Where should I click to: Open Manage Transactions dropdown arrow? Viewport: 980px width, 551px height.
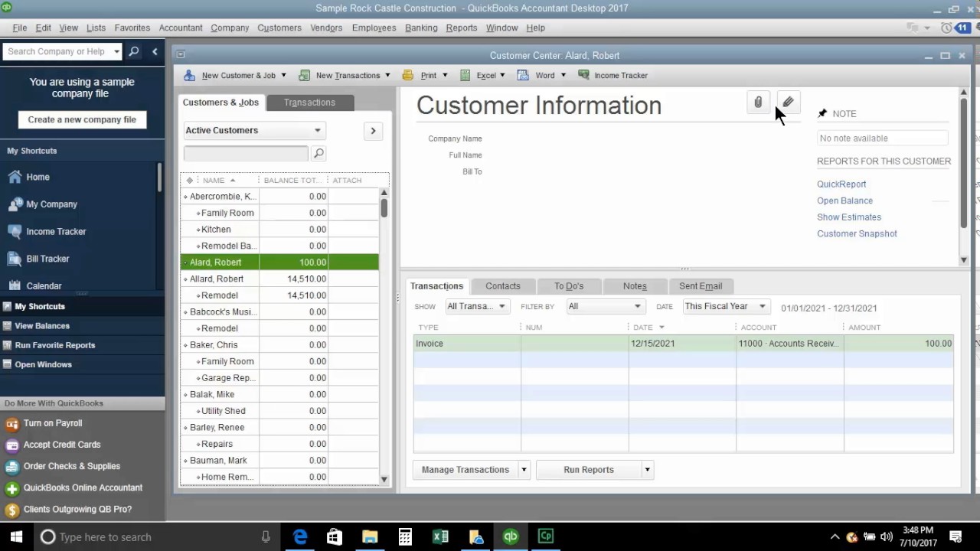pyautogui.click(x=524, y=470)
